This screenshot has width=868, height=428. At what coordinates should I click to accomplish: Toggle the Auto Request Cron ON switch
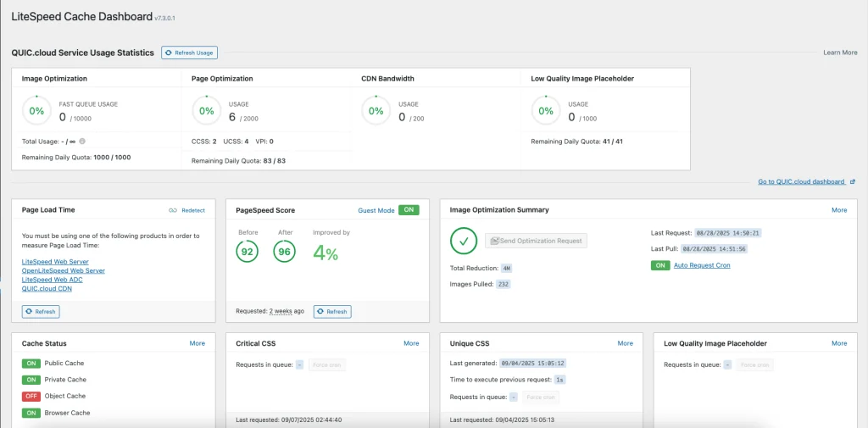(659, 265)
